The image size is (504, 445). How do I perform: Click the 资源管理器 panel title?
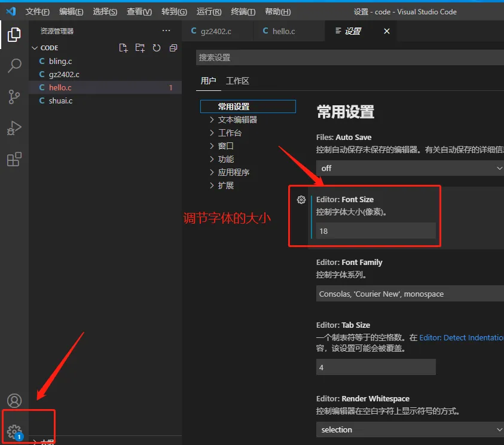click(57, 31)
